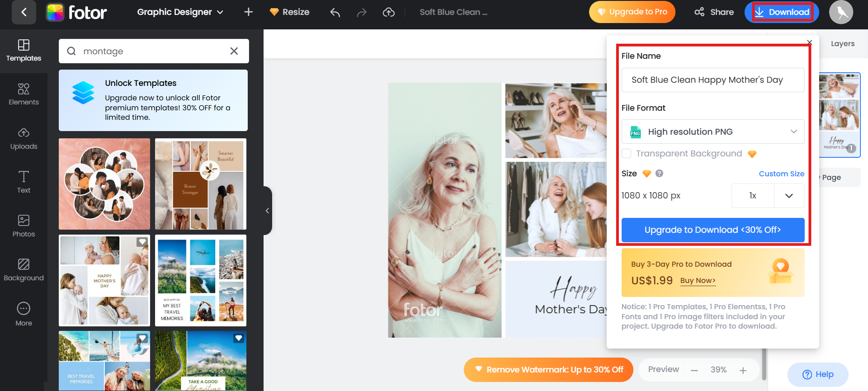Select the Happy Mother's Day canvas text
868x391 pixels.
pos(572,297)
